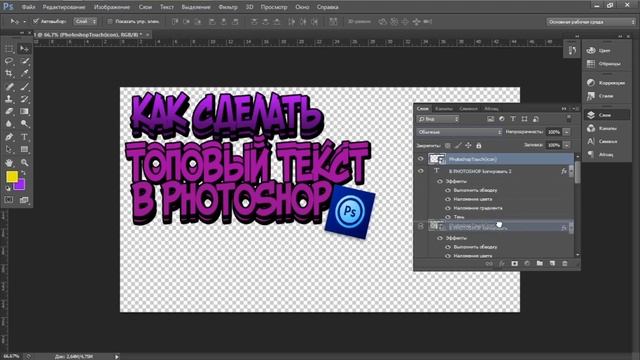
Task: Select the Rectangular Marquee tool
Action: pyautogui.click(x=9, y=49)
